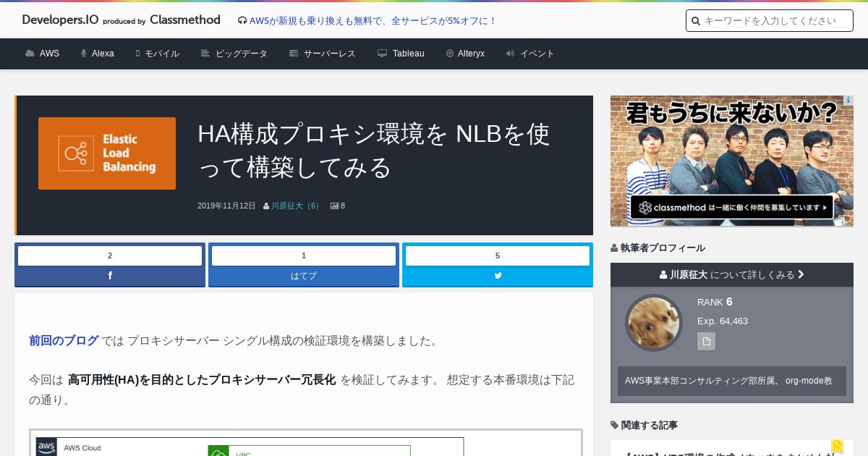Click the document icon button in profile
The height and width of the screenshot is (456, 868).
pyautogui.click(x=706, y=342)
